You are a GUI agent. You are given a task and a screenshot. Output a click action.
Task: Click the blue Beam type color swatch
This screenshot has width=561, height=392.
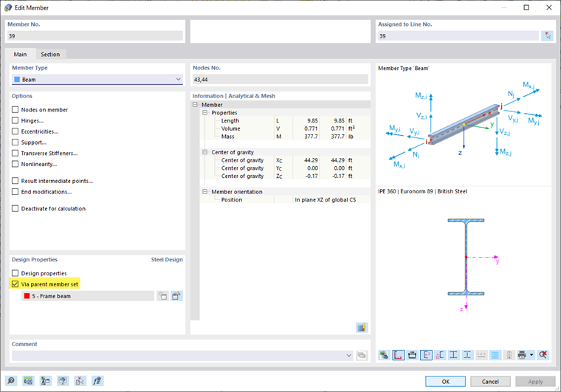coord(17,79)
